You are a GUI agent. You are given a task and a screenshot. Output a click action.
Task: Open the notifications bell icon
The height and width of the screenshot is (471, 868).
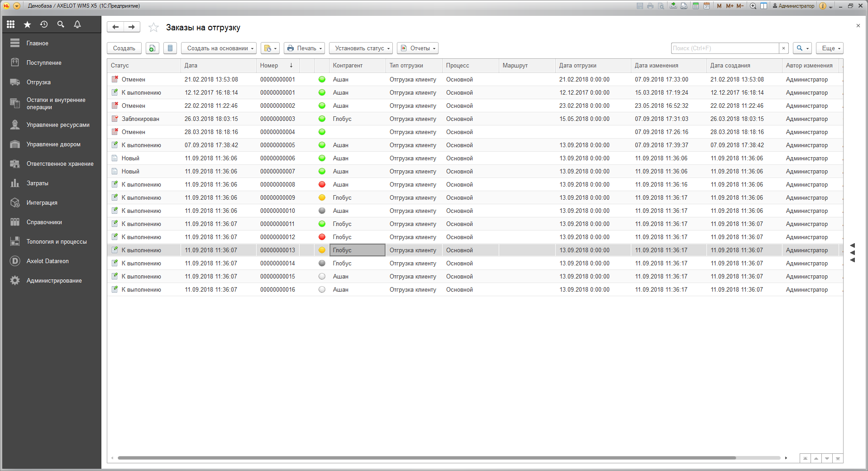pos(77,24)
